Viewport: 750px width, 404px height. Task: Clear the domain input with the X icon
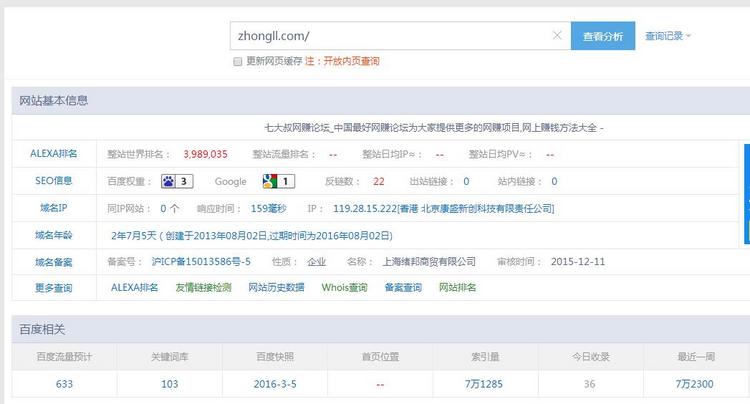coord(557,36)
